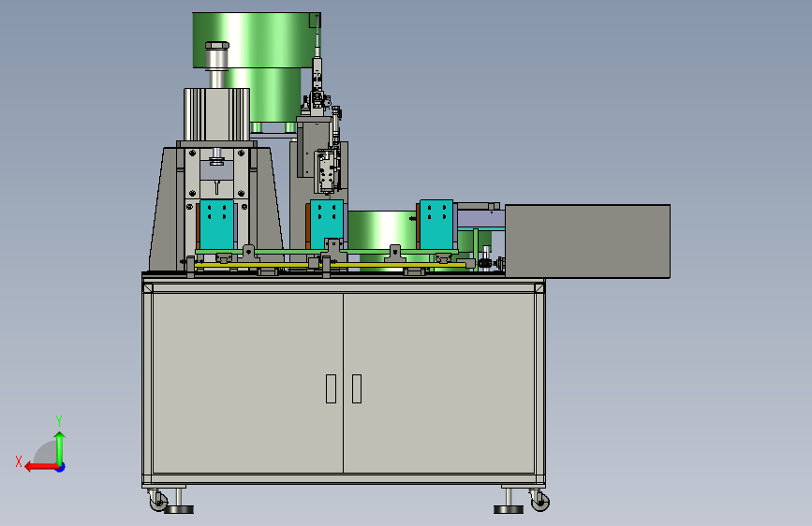Click the green Y axis arrow on triad
The width and height of the screenshot is (812, 526).
coord(60,447)
